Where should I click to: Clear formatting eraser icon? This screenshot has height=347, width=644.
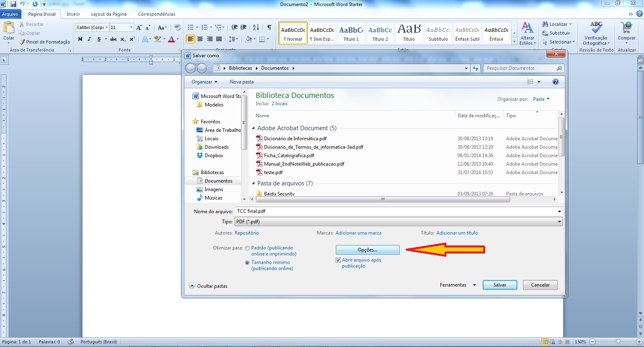click(177, 27)
